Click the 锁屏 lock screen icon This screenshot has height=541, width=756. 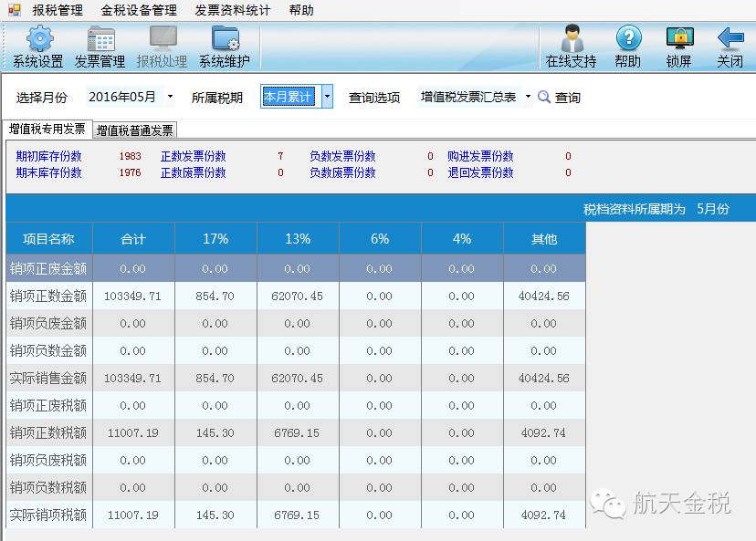(680, 38)
